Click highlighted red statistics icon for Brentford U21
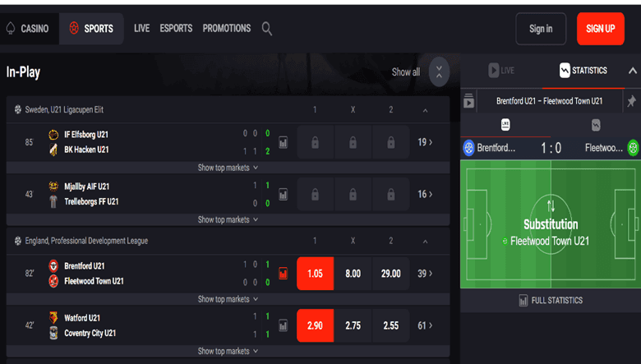Image resolution: width=641 pixels, height=364 pixels. [x=283, y=274]
